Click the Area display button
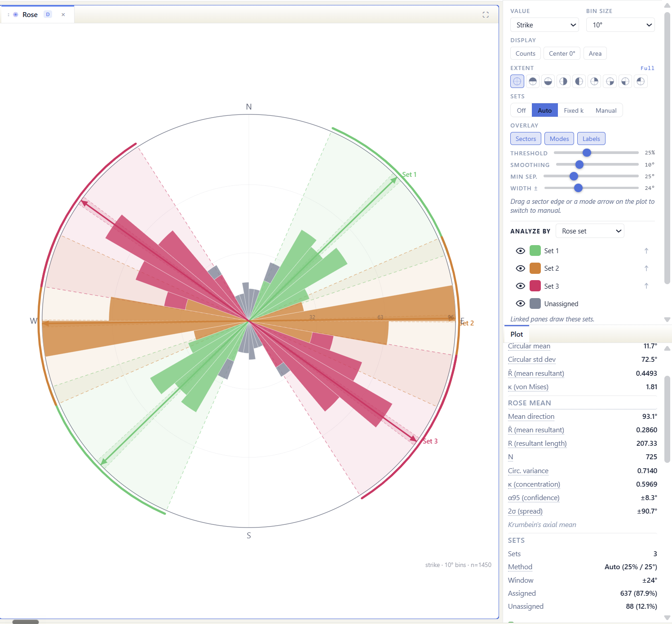672x624 pixels. pyautogui.click(x=595, y=53)
